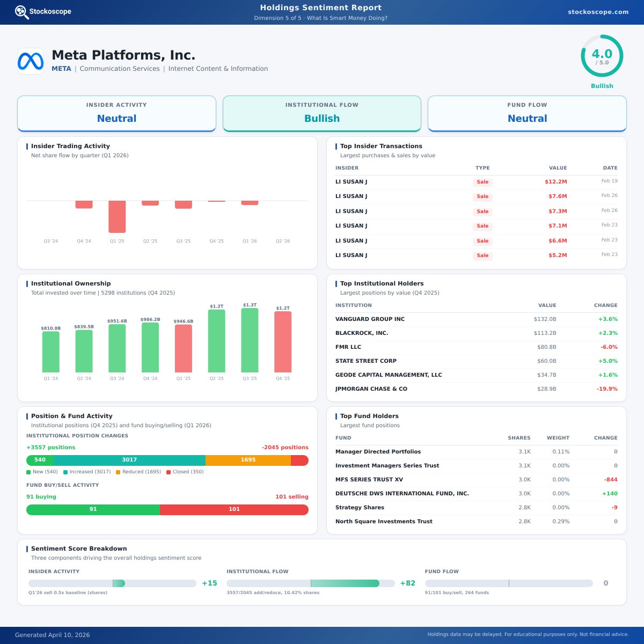644x644 pixels.
Task: Click the Q1 '25 insider selling bar
Action: coord(117,216)
